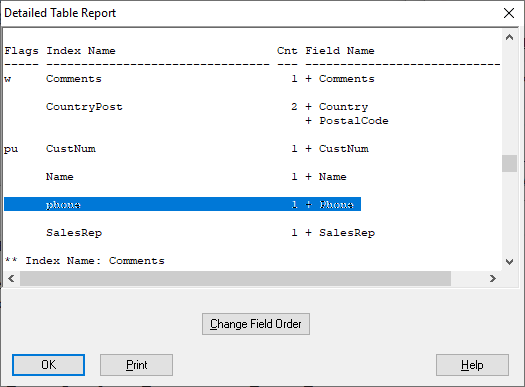Click horizontal scrollbar right arrow
This screenshot has width=525, height=387.
[493, 279]
